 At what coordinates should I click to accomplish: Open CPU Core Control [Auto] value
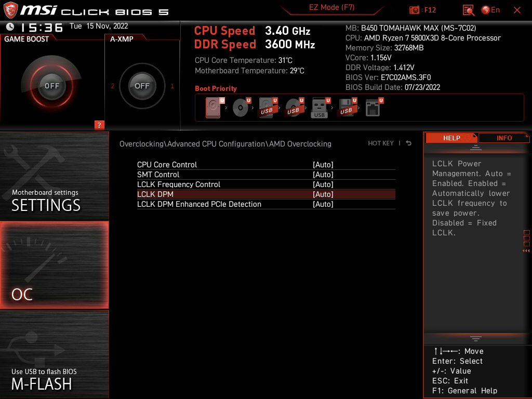(323, 165)
